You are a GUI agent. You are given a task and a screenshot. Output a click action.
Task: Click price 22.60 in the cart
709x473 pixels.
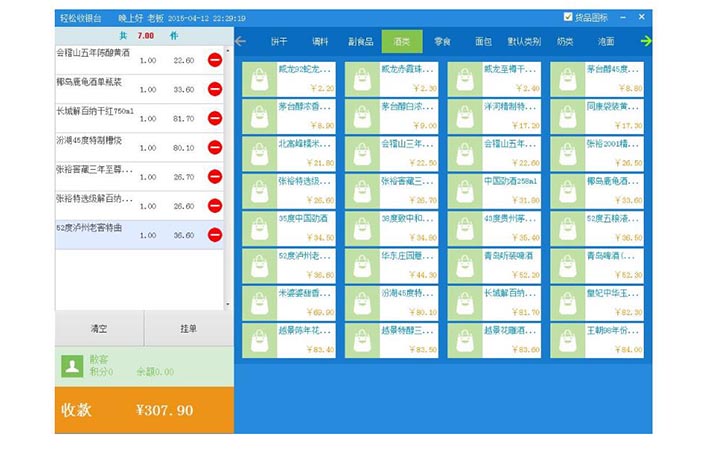184,61
